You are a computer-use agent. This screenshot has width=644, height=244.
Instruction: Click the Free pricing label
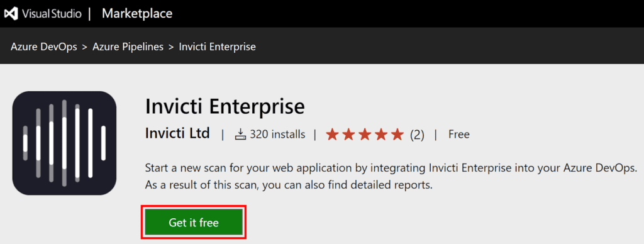458,135
